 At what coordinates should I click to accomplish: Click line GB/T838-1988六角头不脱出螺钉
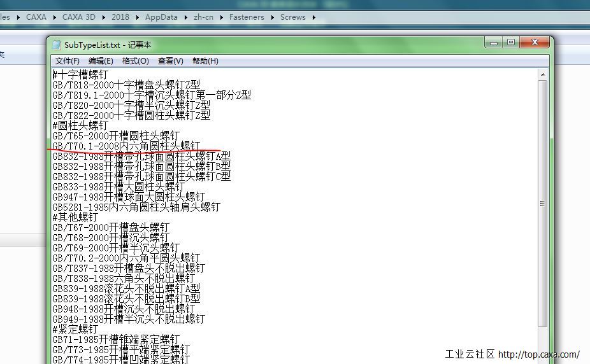124,278
